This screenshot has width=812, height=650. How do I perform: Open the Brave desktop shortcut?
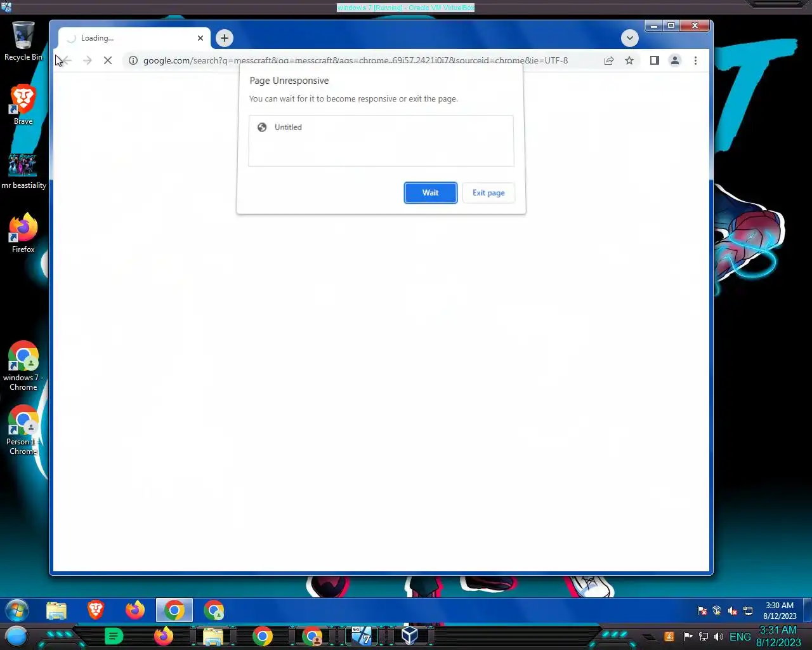click(23, 105)
